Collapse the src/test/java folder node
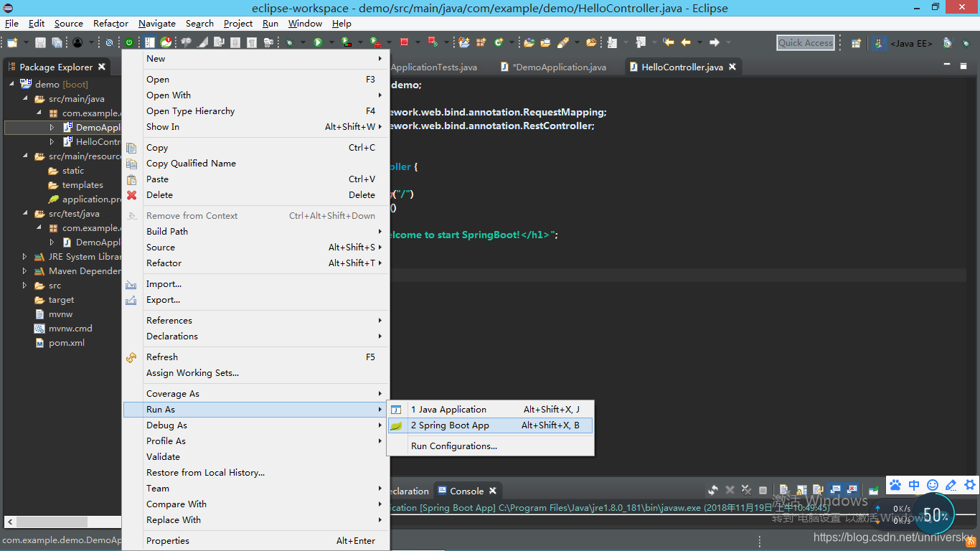Viewport: 980px width, 551px height. point(25,214)
